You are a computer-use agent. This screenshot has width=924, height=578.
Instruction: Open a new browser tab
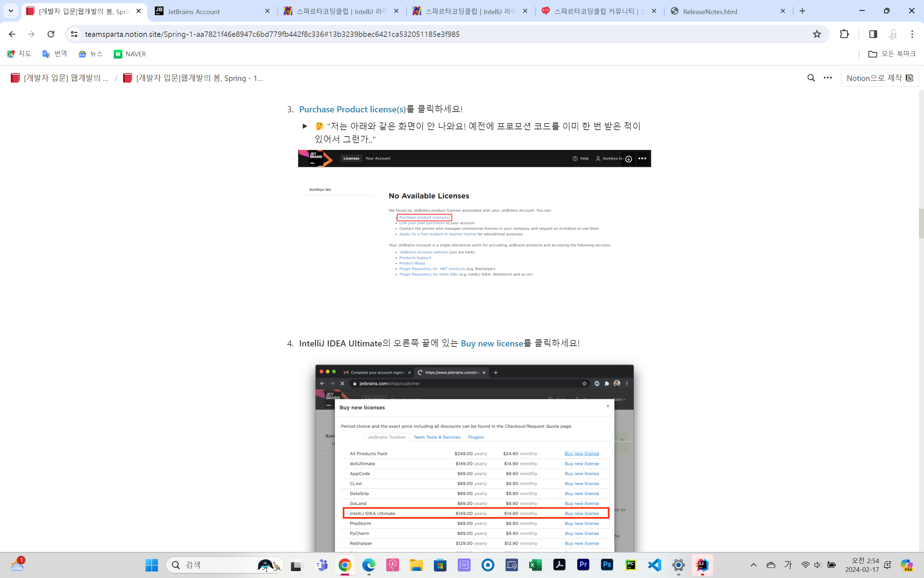[x=802, y=11]
